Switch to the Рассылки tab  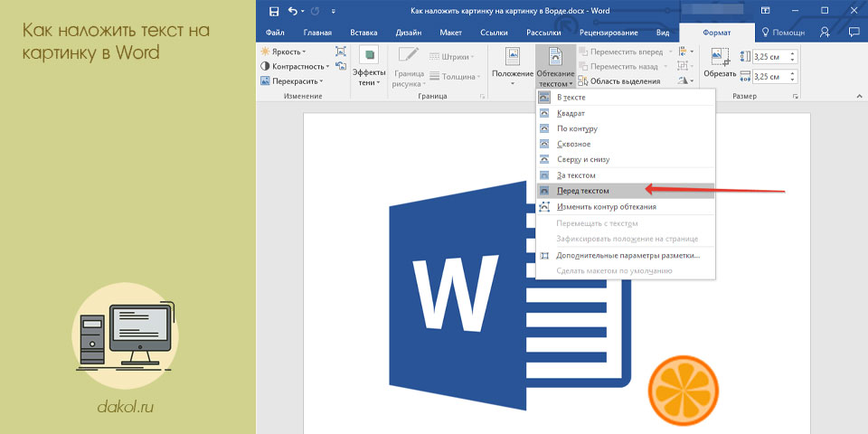tap(544, 33)
